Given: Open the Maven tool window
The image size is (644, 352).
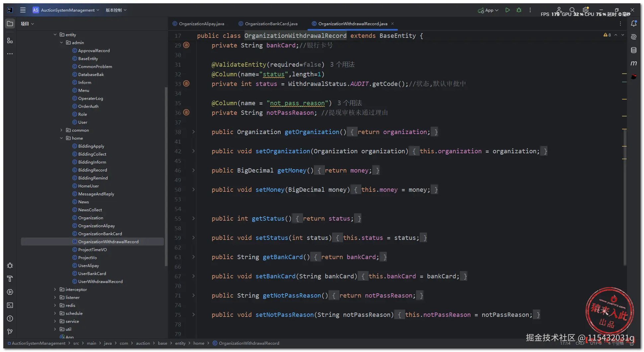Looking at the screenshot, I should [634, 63].
